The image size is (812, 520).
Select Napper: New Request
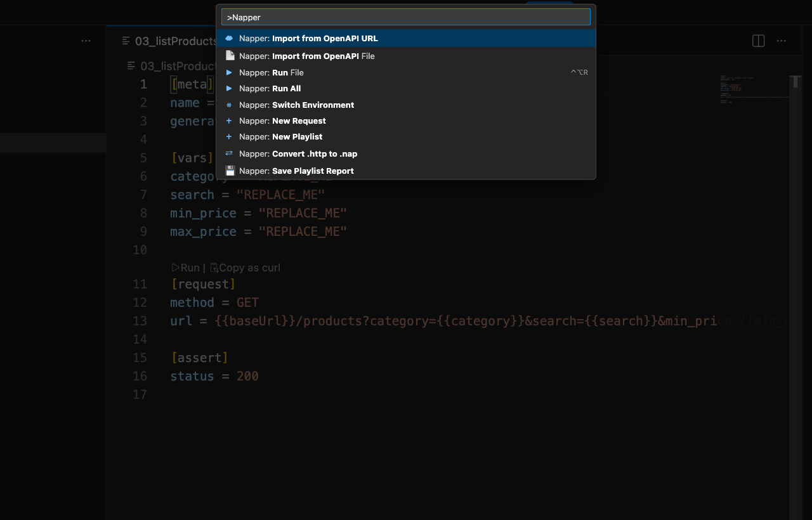(x=406, y=120)
